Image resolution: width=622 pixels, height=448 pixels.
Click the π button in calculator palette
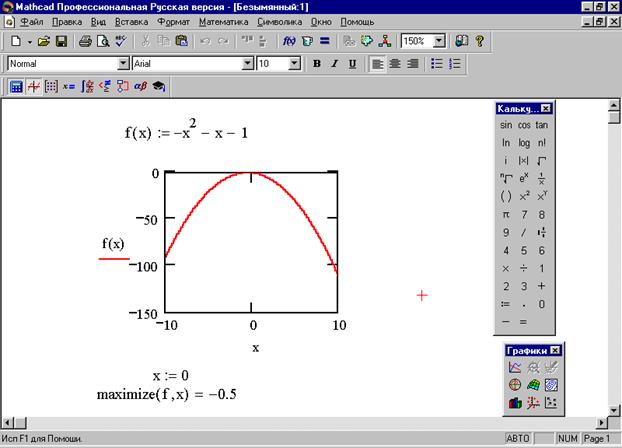(x=506, y=215)
